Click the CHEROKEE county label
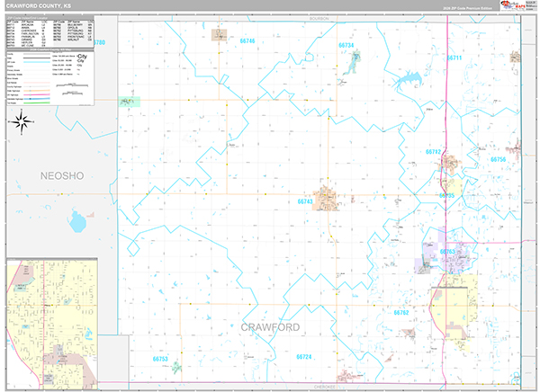Screen dimensions: 540x392 (x=324, y=387)
